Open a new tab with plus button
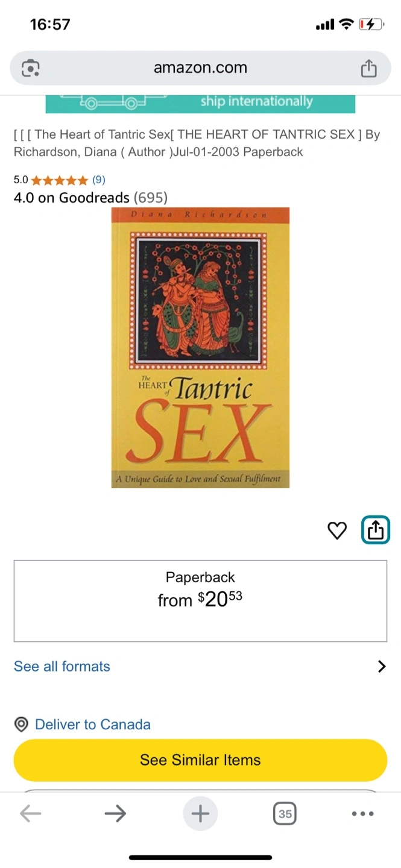 click(x=200, y=814)
